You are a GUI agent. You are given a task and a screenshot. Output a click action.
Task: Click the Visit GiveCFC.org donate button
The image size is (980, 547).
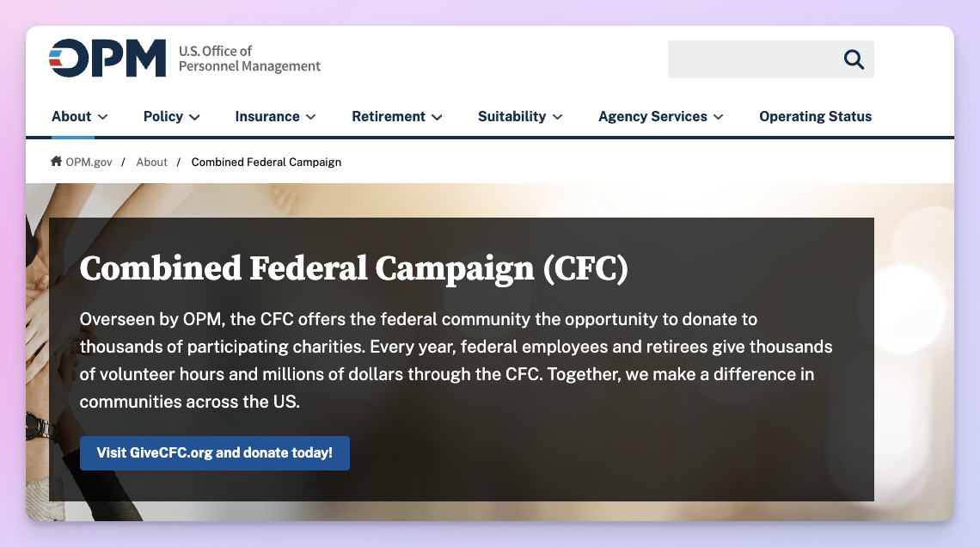[214, 453]
